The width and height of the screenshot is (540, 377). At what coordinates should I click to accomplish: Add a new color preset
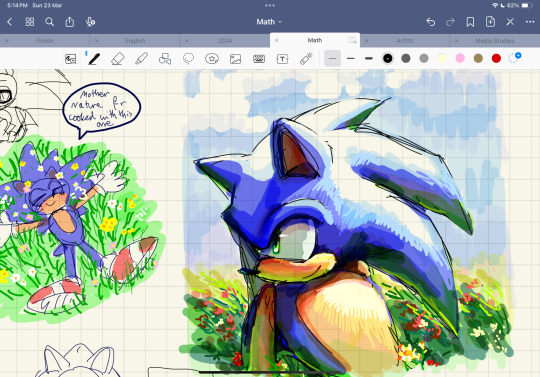tap(515, 57)
